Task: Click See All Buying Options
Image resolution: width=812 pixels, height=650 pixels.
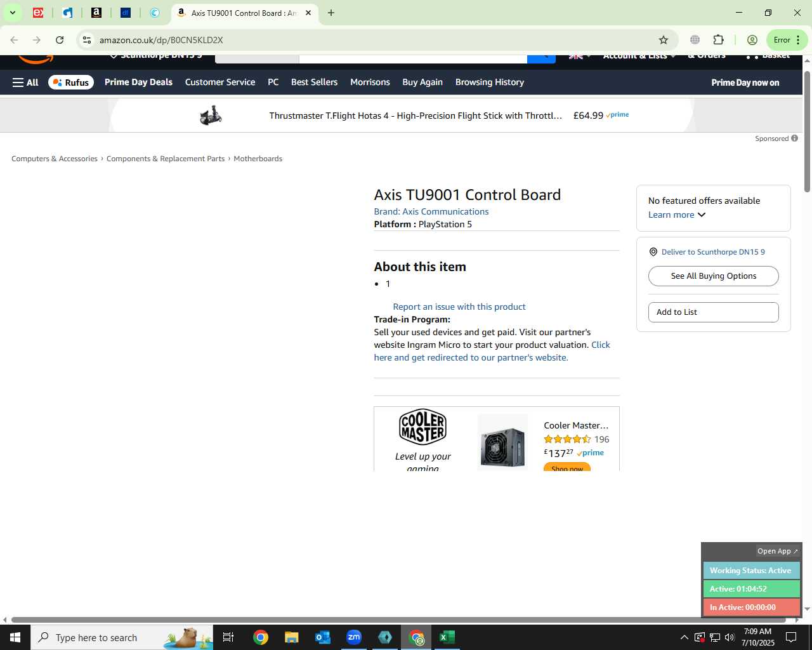Action: tap(714, 276)
